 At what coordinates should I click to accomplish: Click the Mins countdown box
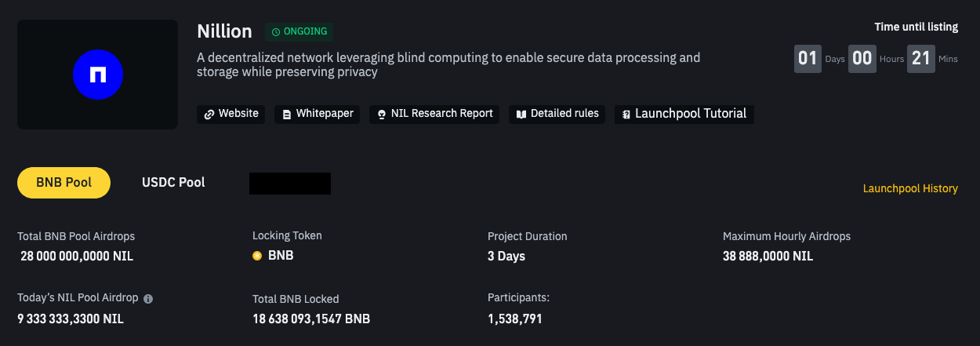click(x=921, y=59)
